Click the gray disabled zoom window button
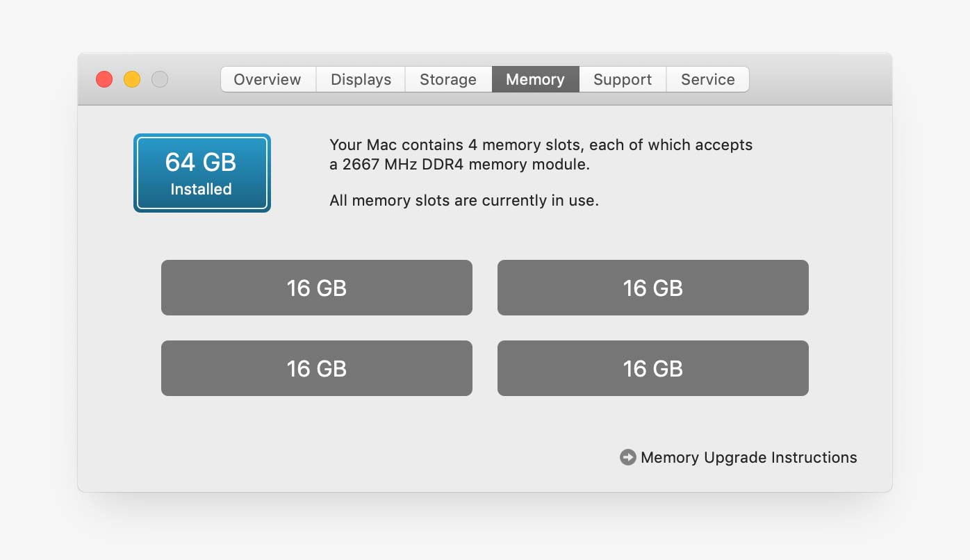The width and height of the screenshot is (970, 560). pyautogui.click(x=160, y=79)
